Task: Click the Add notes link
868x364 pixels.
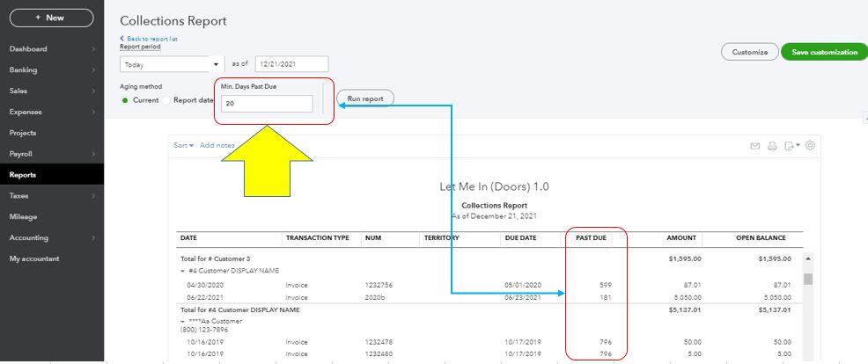Action: 217,145
